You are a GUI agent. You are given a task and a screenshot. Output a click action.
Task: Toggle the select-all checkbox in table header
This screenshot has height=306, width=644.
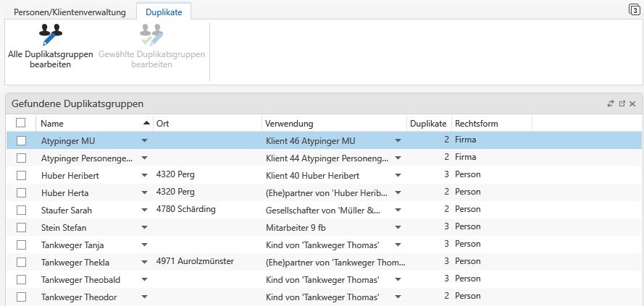point(21,123)
